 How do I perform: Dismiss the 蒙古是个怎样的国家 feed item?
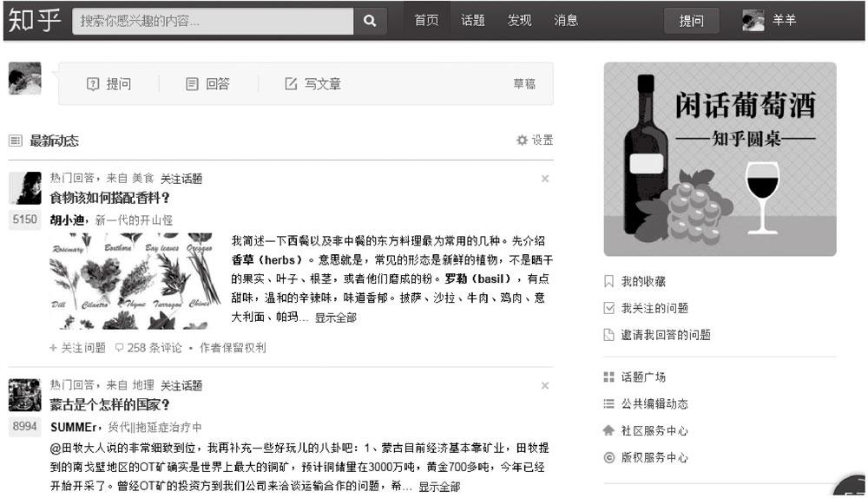click(545, 386)
